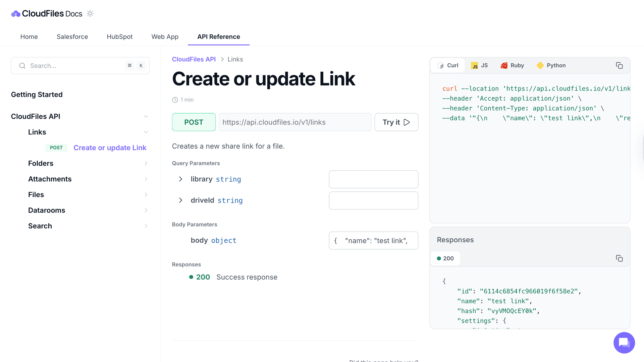Click the Try it button

point(396,122)
